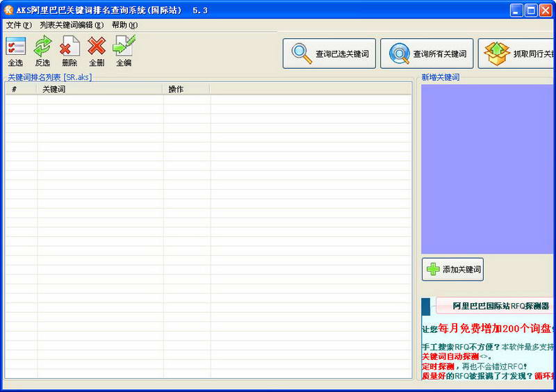Image resolution: width=556 pixels, height=392 pixels.
Task: Open the 列表关键词编辑(E) menu
Action: [72, 25]
